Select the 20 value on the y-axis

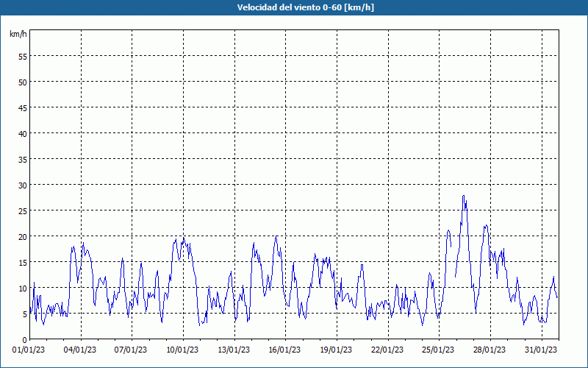pyautogui.click(x=23, y=236)
